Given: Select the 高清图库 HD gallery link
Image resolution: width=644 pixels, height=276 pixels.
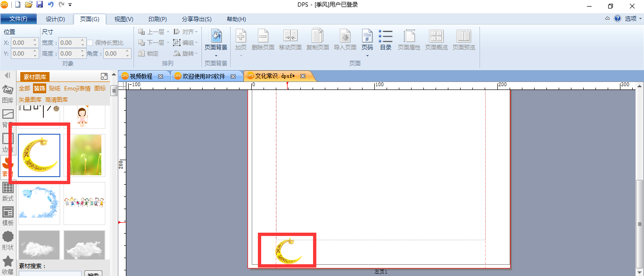Looking at the screenshot, I should 57,100.
